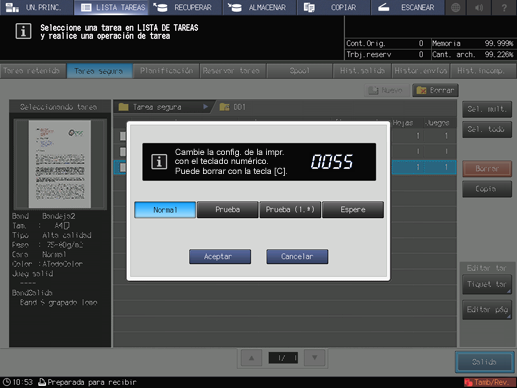Go to the COPIAR copy screen
Screen dimensions: 517x388
(333, 7)
